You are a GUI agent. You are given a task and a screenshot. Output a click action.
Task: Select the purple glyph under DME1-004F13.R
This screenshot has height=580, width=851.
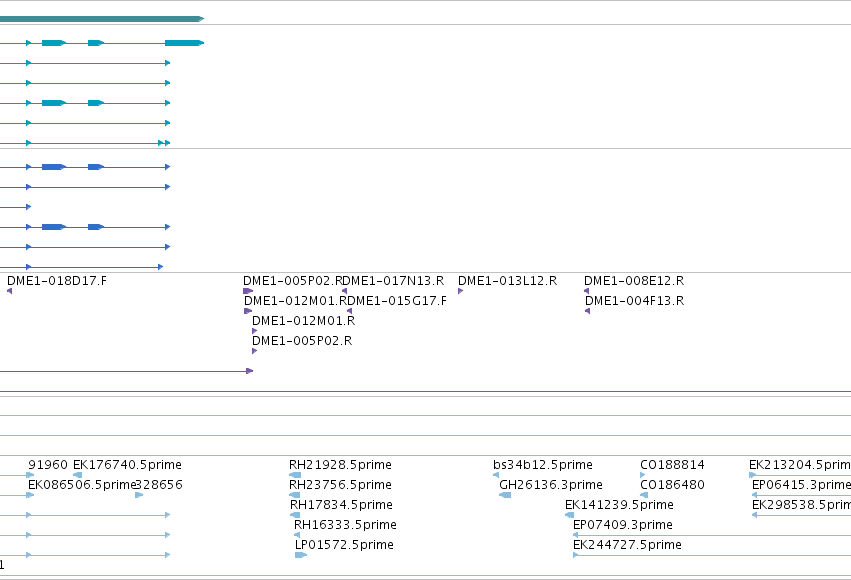coord(587,311)
